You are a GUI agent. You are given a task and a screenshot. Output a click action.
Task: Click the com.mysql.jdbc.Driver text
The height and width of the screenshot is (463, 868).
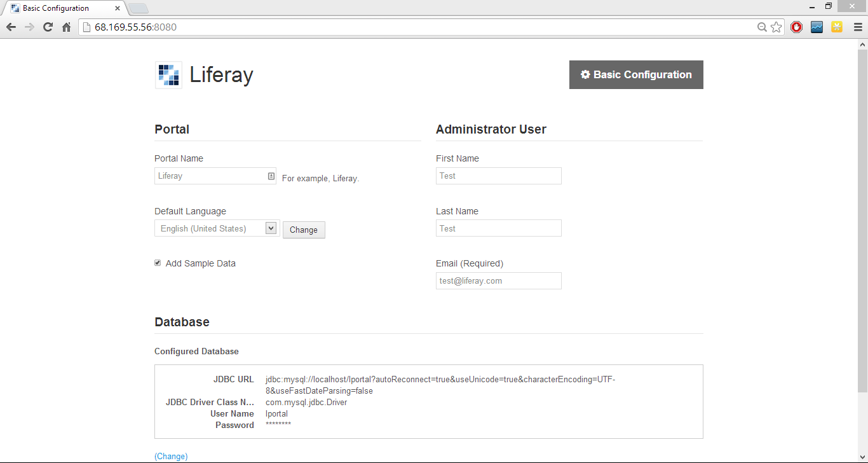tap(306, 402)
